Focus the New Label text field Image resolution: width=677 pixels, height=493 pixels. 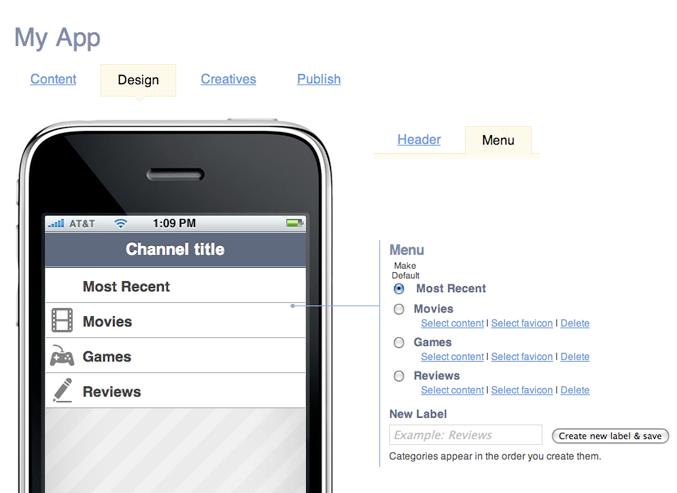pos(465,435)
